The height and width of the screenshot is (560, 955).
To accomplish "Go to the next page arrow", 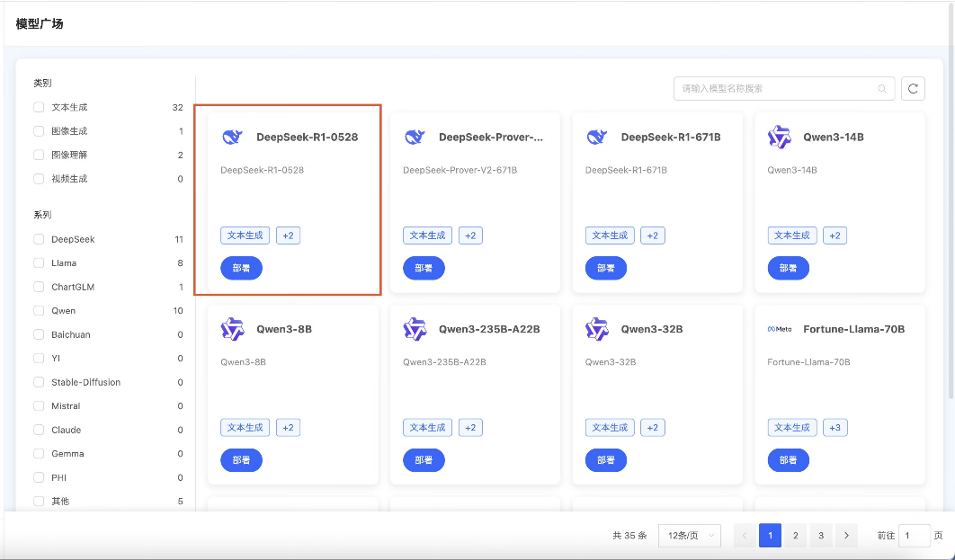I will pyautogui.click(x=846, y=536).
